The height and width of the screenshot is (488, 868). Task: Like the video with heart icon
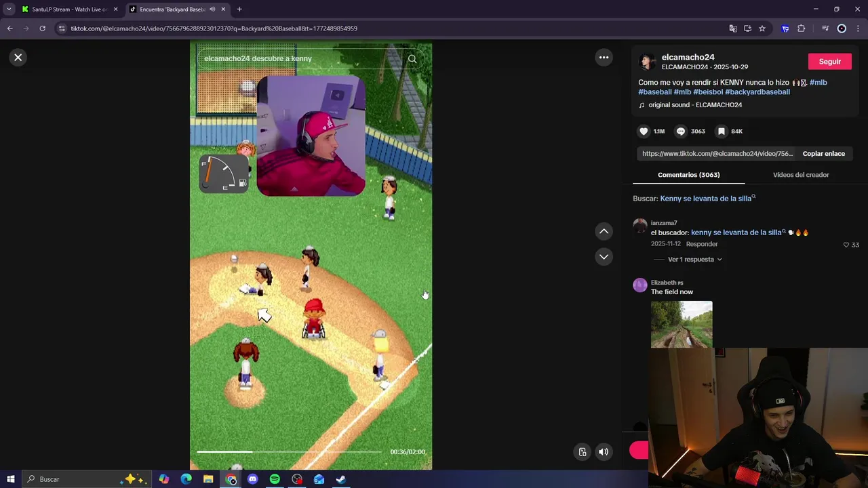click(644, 131)
